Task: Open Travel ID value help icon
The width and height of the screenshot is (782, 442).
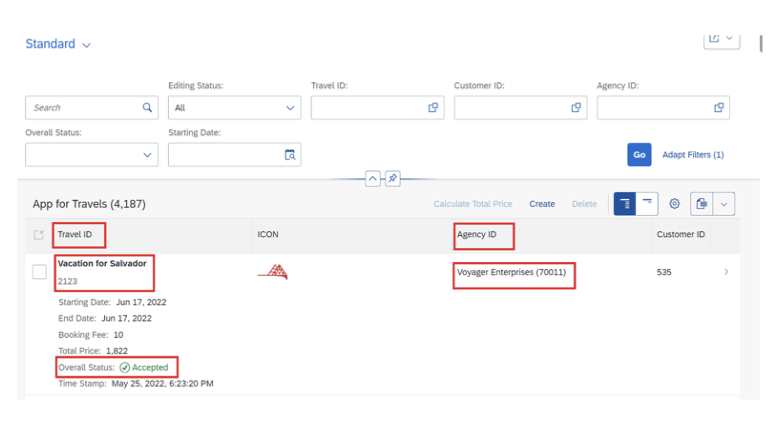Action: pyautogui.click(x=433, y=107)
